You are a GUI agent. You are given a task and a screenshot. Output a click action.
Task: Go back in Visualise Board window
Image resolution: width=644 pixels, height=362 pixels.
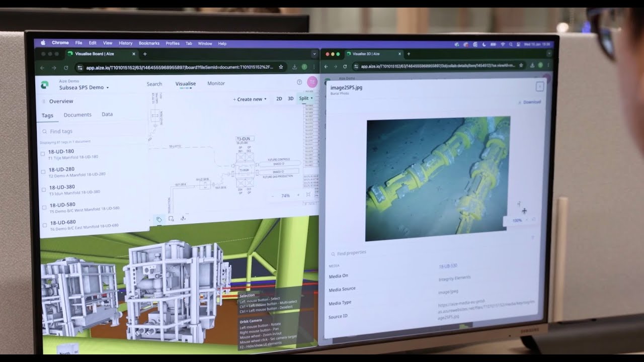pos(42,67)
